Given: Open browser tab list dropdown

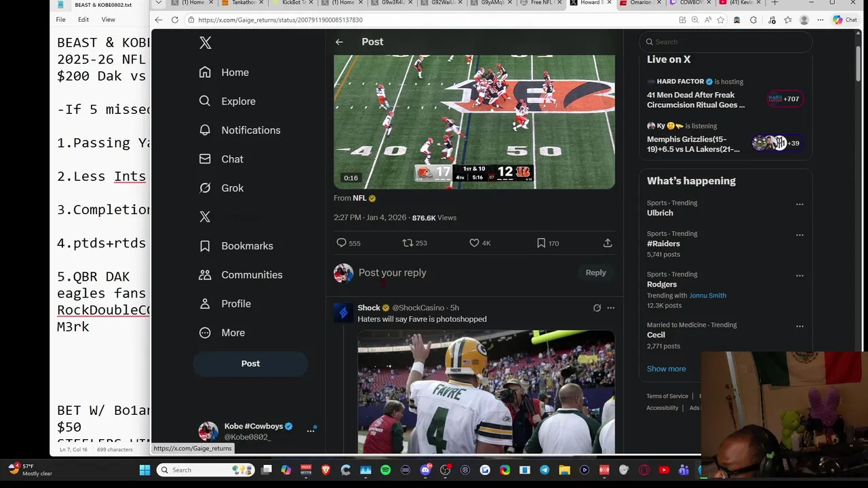Looking at the screenshot, I should tap(159, 3).
